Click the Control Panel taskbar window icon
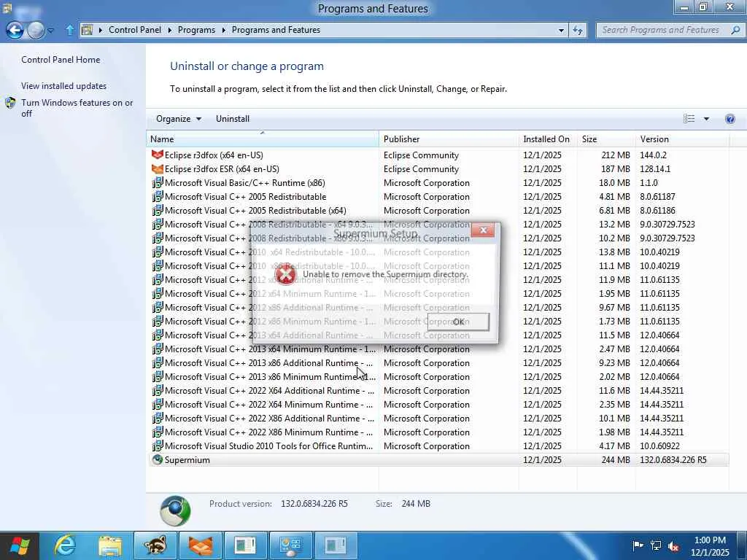 coord(291,545)
